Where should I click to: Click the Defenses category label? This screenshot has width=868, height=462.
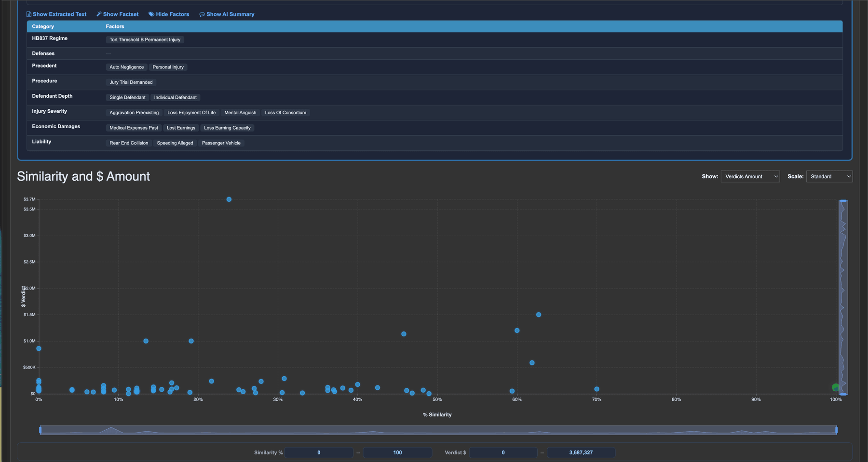tap(43, 53)
